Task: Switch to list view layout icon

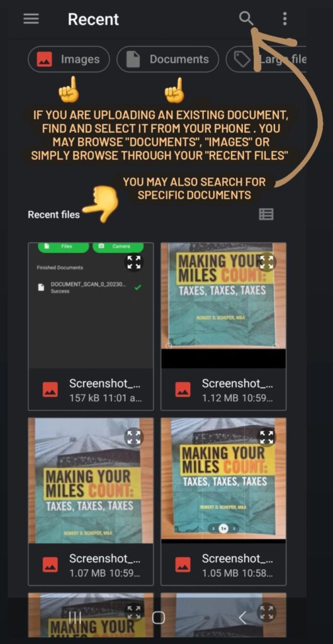Action: [x=266, y=214]
